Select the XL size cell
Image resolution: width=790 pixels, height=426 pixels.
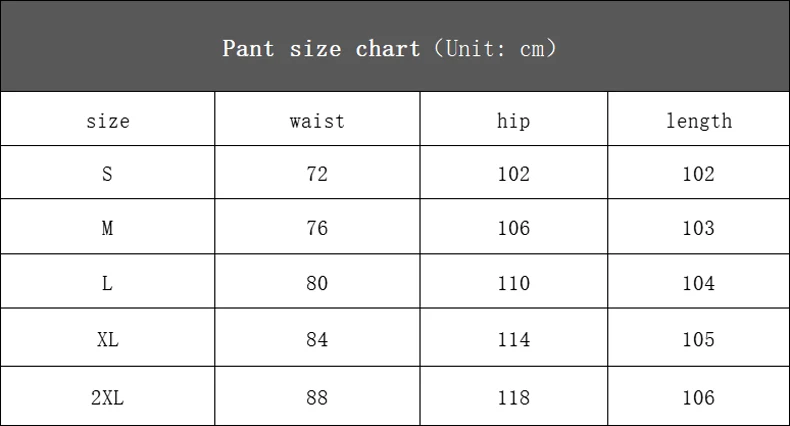(108, 339)
